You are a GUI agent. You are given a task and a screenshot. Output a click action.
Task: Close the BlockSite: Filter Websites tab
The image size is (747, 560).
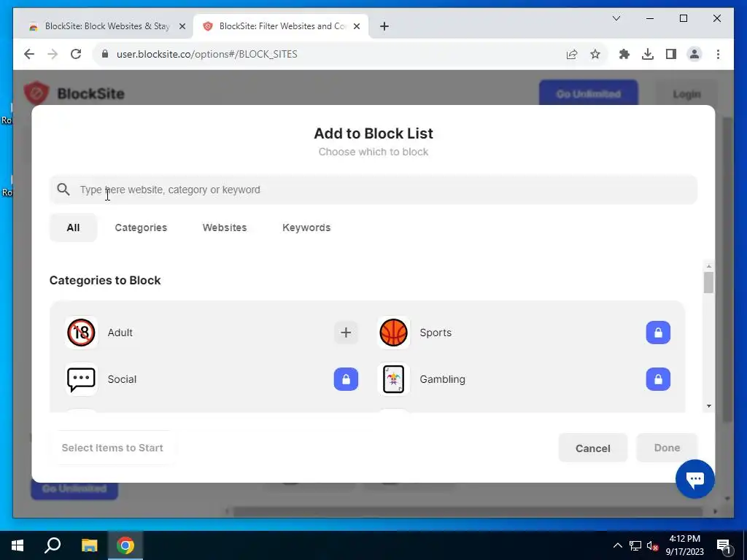click(356, 27)
